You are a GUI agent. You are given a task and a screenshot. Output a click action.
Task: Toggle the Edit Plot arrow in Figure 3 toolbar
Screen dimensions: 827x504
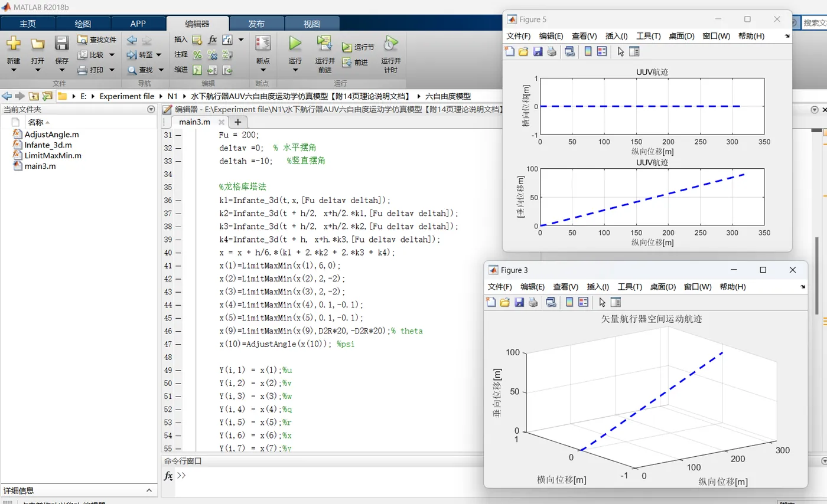tap(602, 302)
